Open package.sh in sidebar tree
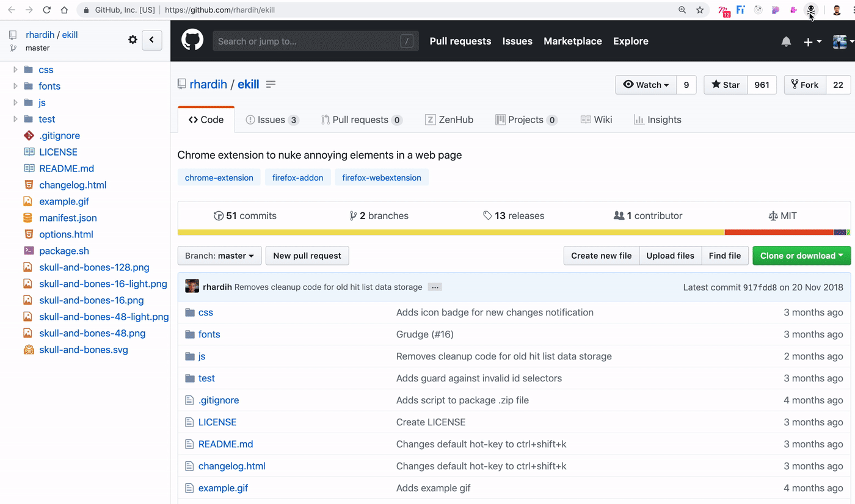Screen dimensions: 855x504 [x=64, y=251]
